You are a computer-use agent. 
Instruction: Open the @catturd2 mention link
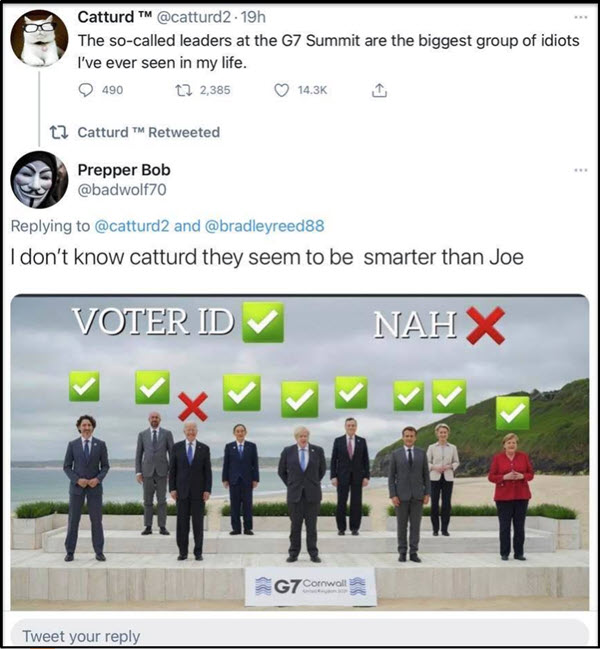pyautogui.click(x=132, y=226)
